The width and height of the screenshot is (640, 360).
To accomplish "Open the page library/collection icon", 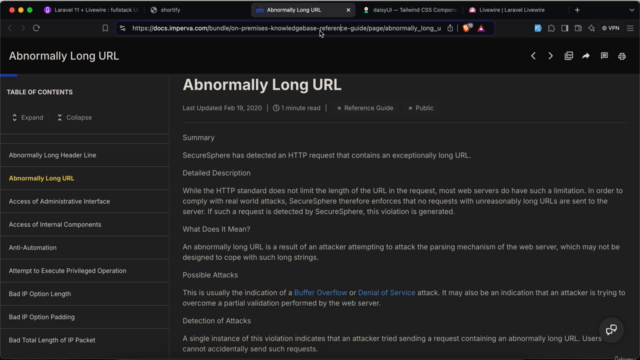I will [x=569, y=56].
